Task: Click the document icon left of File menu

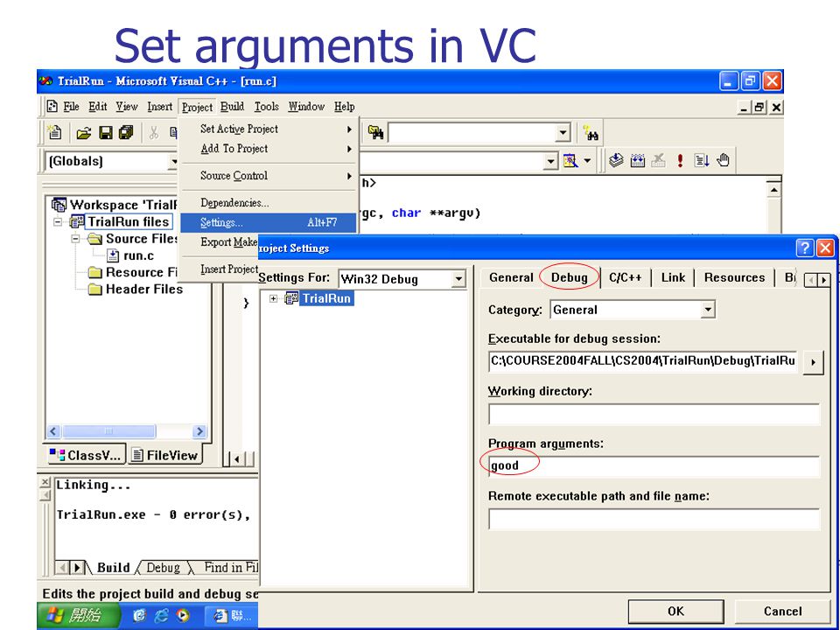Action: [52, 106]
